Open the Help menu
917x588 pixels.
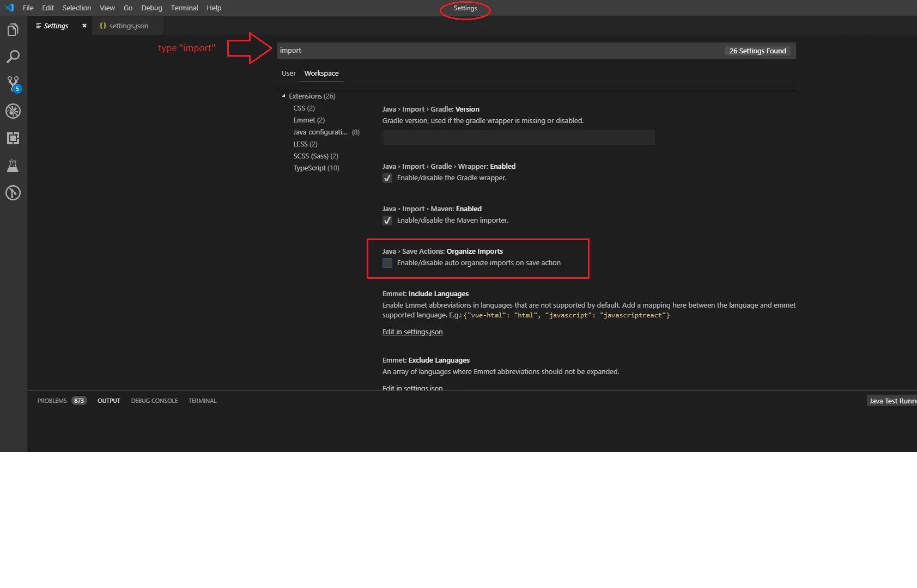click(x=214, y=8)
